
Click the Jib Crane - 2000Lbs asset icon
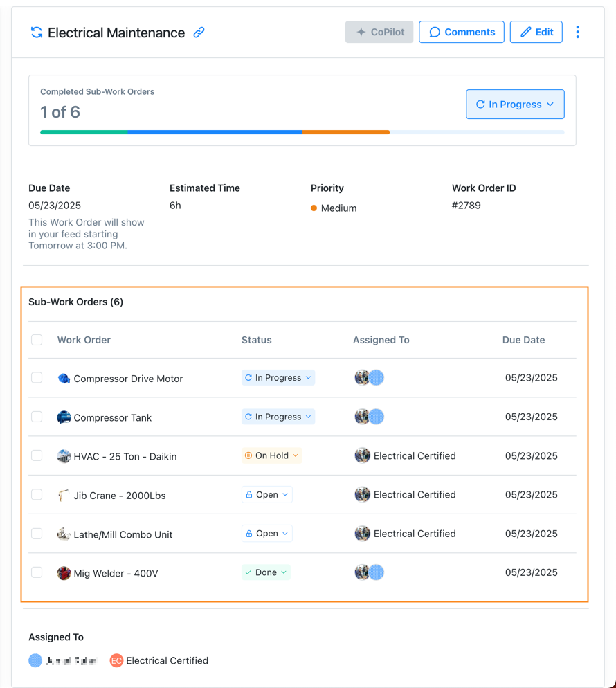[64, 496]
